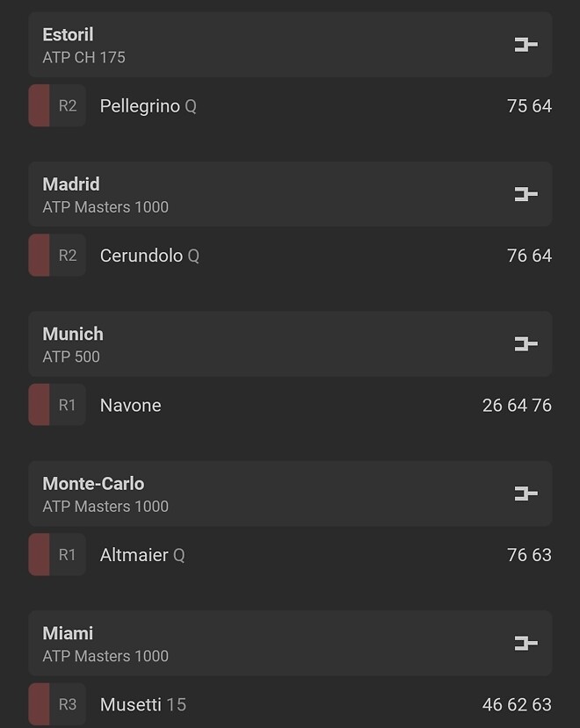Screen dimensions: 580x728
Task: Click the R1 round badge beside Navone
Action: (x=68, y=406)
